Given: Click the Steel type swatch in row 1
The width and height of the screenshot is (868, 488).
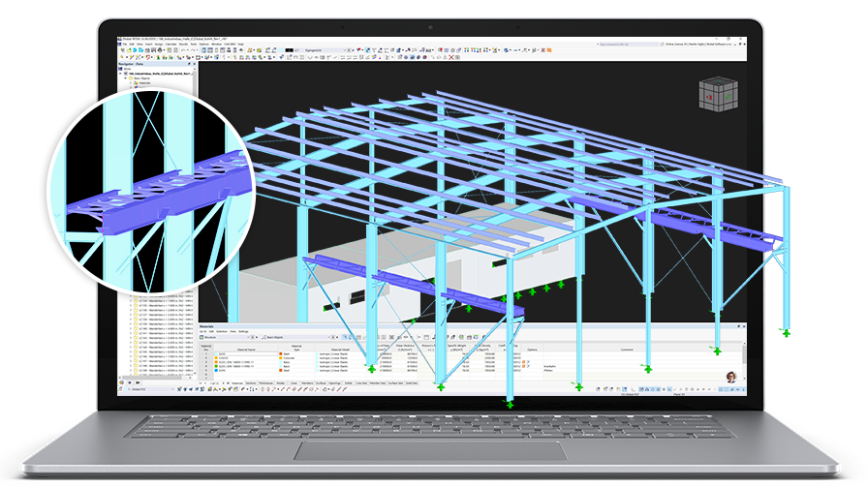Looking at the screenshot, I should coord(281,353).
